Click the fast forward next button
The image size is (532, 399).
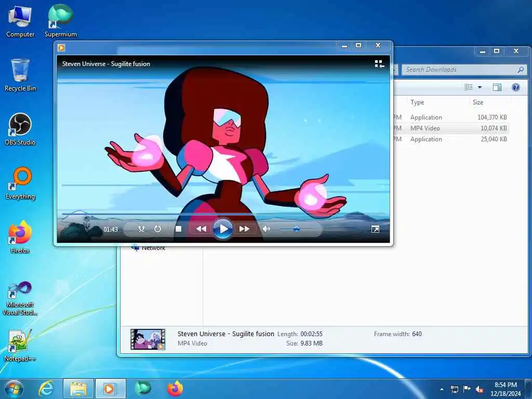(244, 229)
